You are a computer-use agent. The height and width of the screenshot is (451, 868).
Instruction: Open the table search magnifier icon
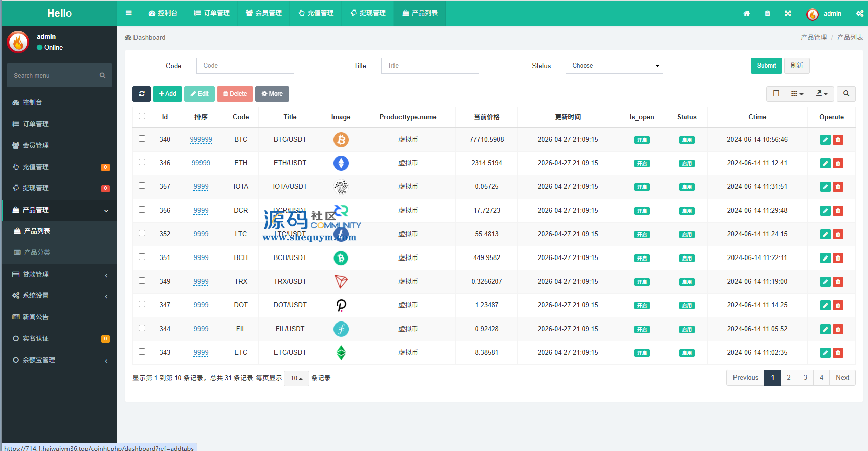pyautogui.click(x=846, y=94)
